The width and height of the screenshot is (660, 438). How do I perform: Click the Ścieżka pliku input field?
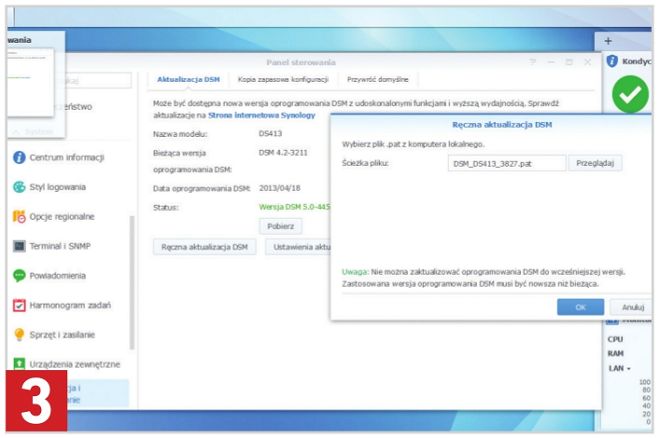click(507, 163)
